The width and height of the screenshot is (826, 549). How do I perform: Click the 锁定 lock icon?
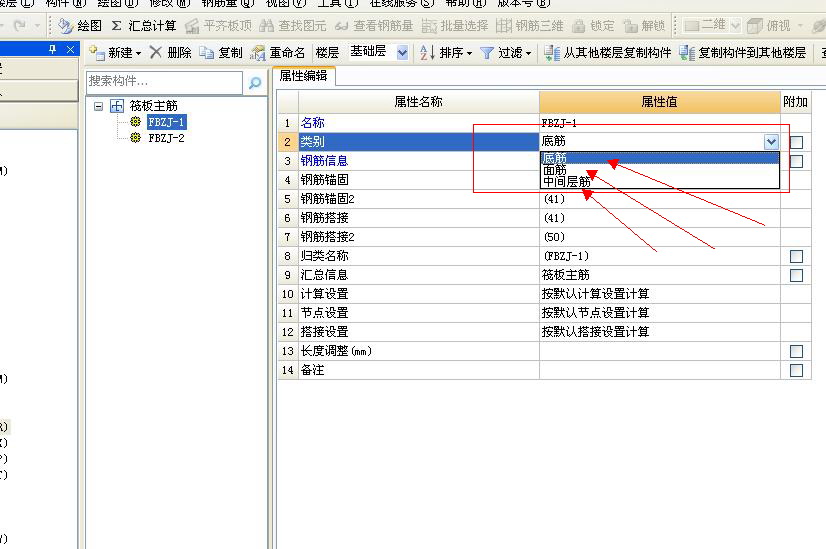579,25
